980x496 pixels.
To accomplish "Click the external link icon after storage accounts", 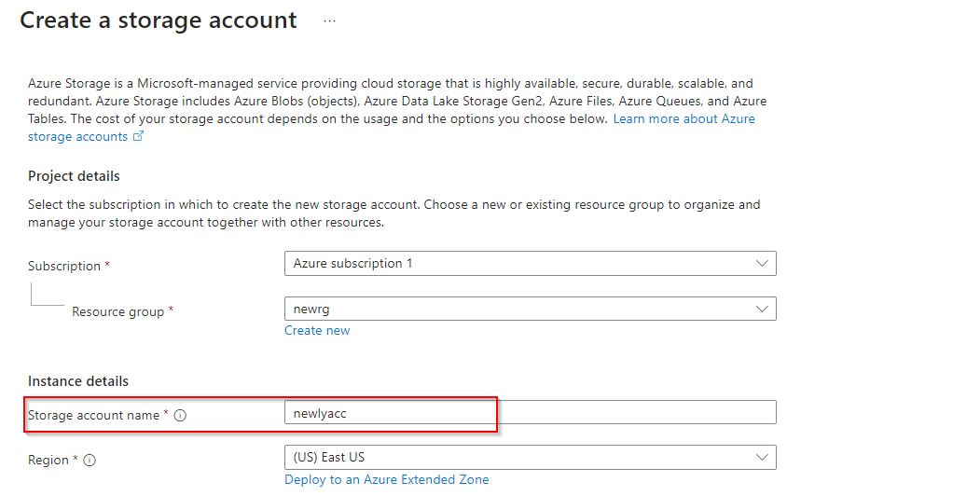I will [x=139, y=137].
